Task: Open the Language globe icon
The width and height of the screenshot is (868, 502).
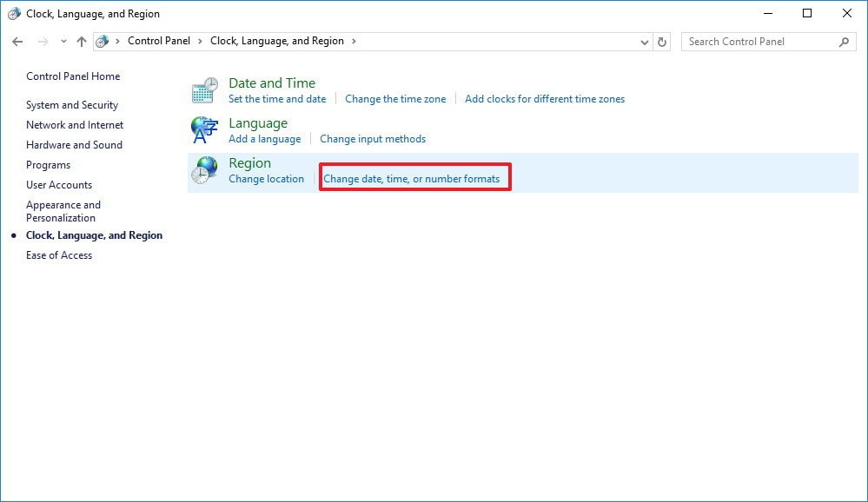Action: (205, 130)
